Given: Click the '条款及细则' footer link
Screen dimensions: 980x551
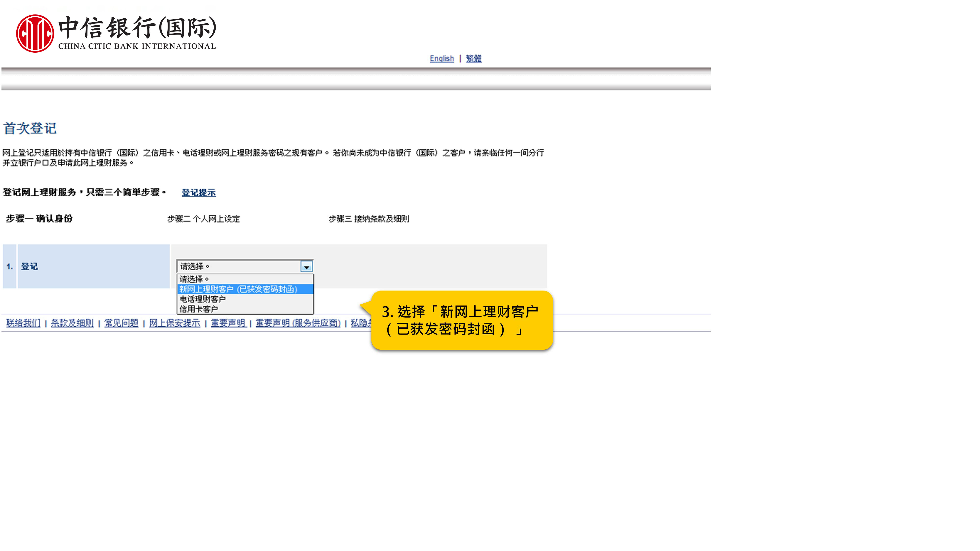Looking at the screenshot, I should tap(72, 323).
